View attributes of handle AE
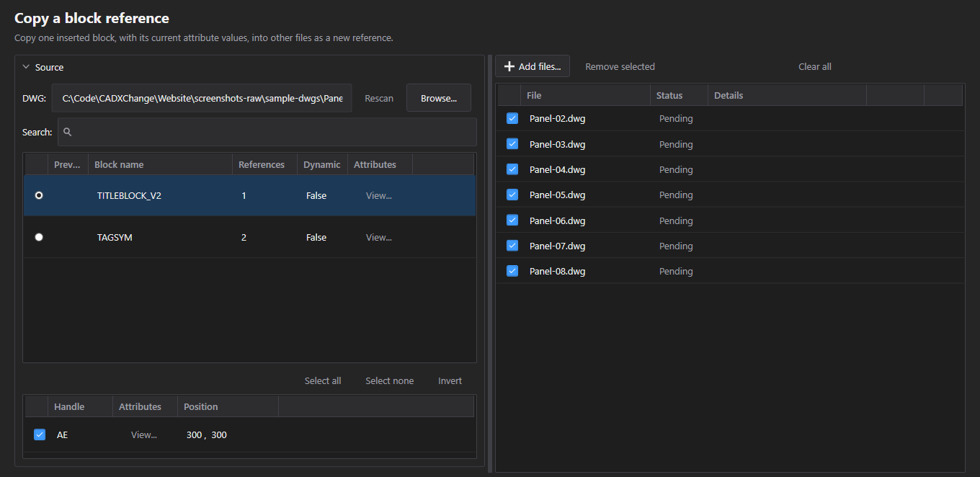This screenshot has width=980, height=477. click(144, 434)
